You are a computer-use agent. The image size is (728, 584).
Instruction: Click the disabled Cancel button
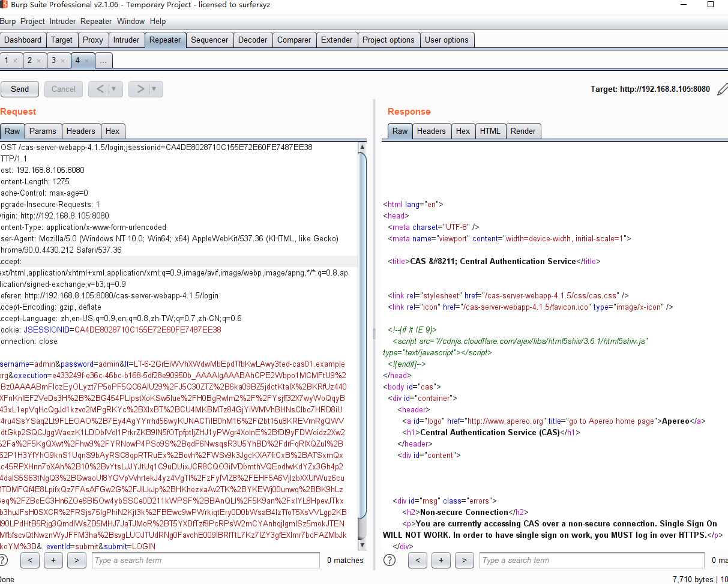click(64, 89)
